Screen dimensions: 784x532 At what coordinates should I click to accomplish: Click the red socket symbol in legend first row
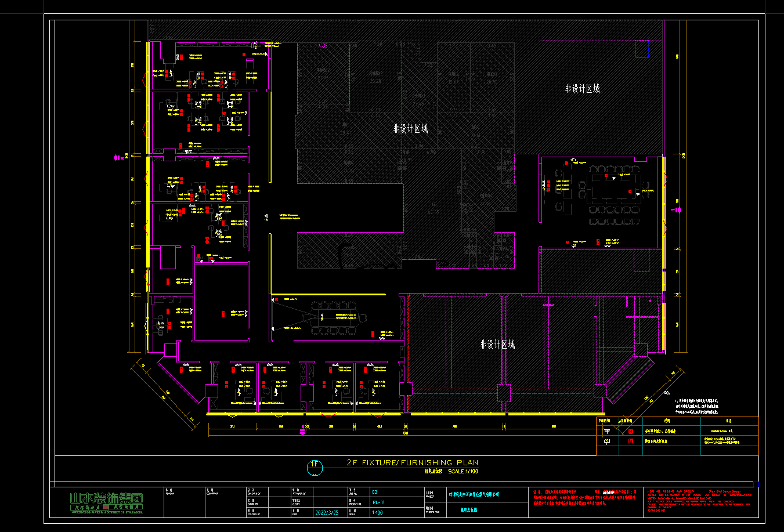click(631, 431)
